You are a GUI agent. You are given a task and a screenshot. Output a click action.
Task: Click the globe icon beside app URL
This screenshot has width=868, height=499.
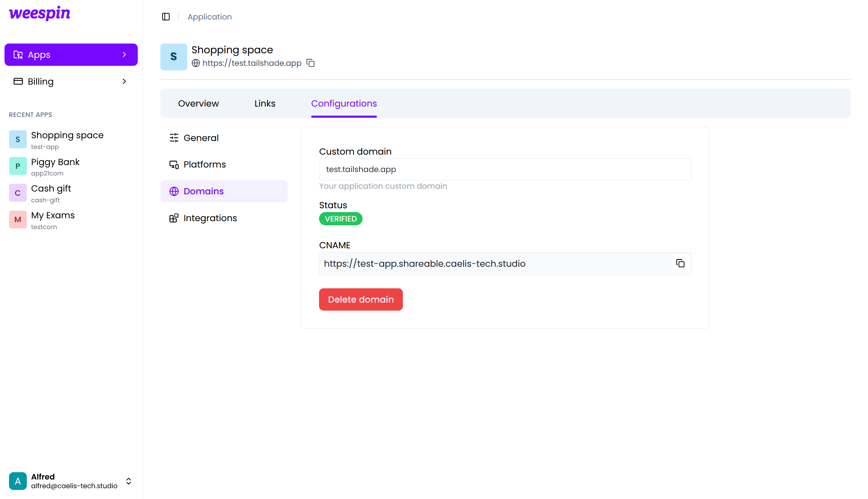coord(196,63)
